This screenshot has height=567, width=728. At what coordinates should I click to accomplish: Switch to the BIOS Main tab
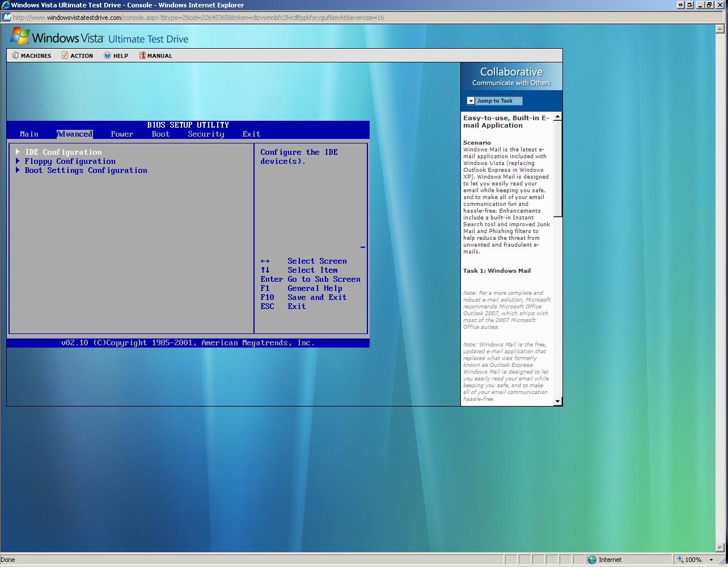(x=29, y=134)
